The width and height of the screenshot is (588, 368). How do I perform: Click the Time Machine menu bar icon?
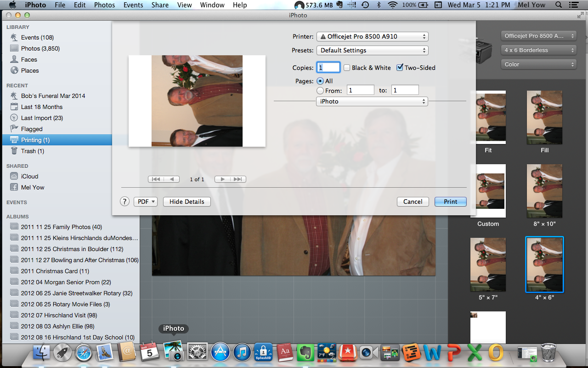point(365,5)
